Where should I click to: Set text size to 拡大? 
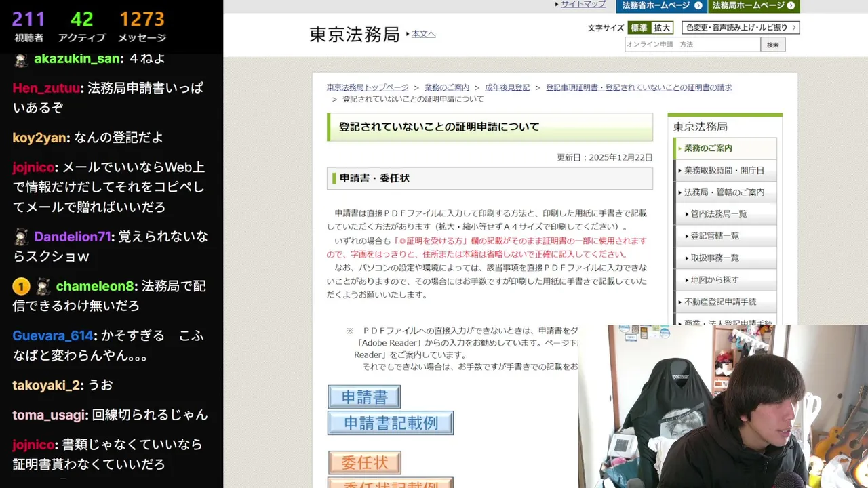(x=662, y=28)
